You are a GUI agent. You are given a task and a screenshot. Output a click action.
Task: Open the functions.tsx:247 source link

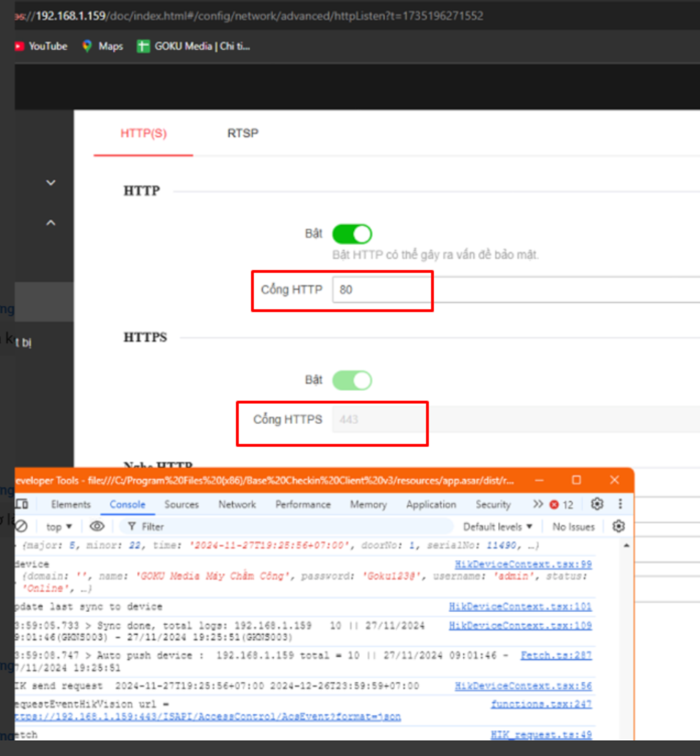pos(541,704)
